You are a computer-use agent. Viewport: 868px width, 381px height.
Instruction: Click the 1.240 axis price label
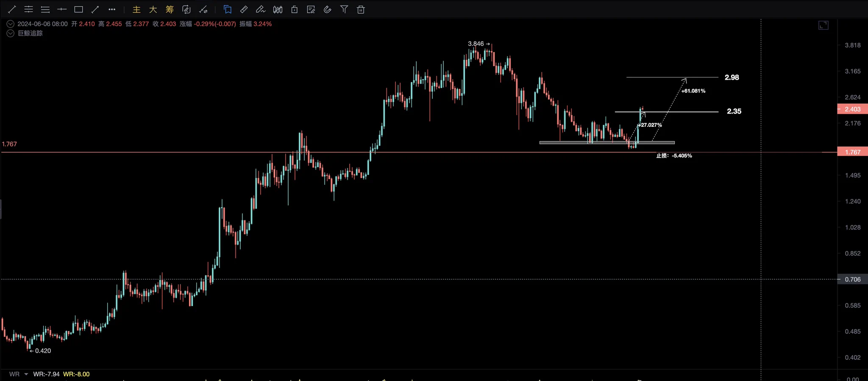(x=853, y=201)
